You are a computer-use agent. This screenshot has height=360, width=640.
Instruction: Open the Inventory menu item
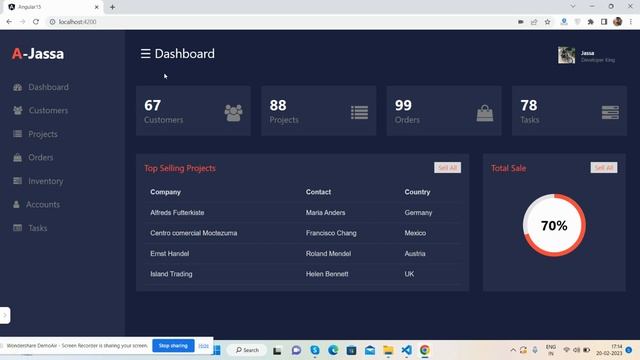(x=46, y=181)
